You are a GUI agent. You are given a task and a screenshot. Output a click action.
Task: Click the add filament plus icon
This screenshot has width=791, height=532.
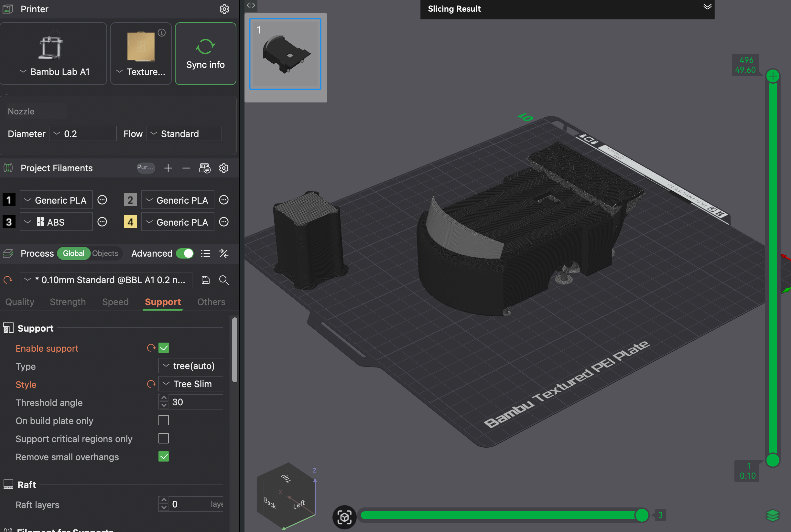coord(168,168)
